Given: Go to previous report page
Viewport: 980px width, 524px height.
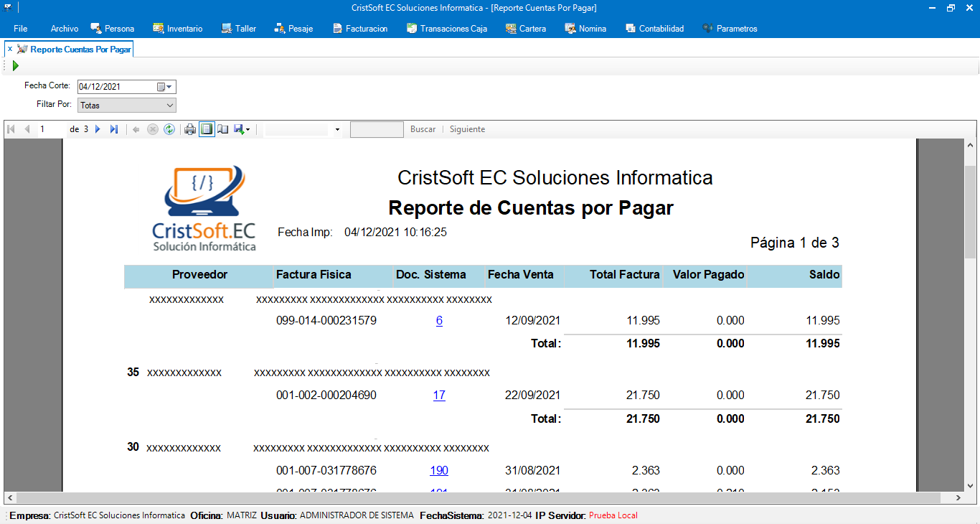Looking at the screenshot, I should 27,129.
